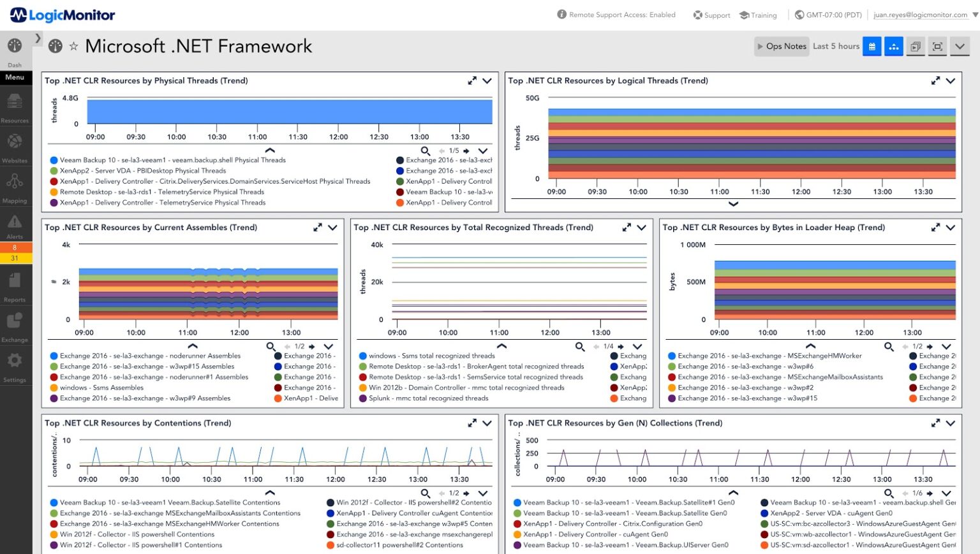Open Training from the top navigation
980x554 pixels.
click(x=758, y=15)
